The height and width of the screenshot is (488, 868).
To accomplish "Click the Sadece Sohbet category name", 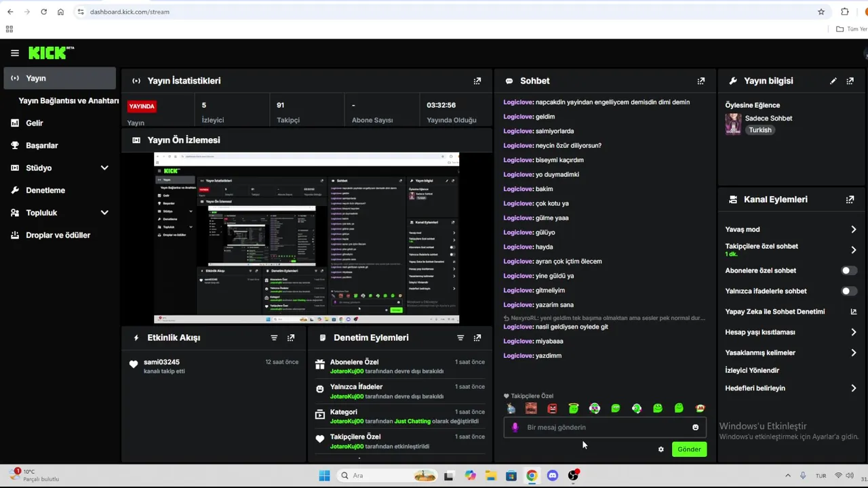I will coord(768,118).
